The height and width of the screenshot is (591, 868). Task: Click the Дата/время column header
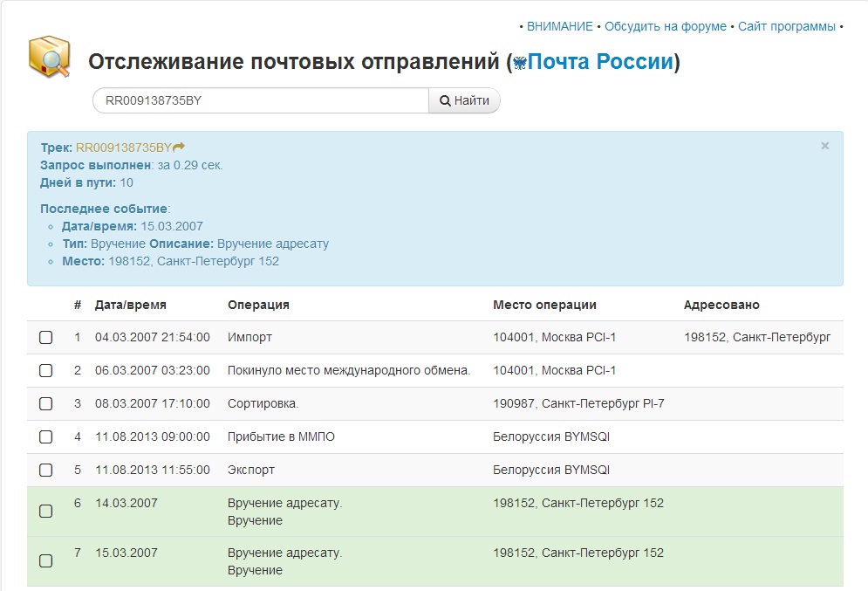(130, 305)
